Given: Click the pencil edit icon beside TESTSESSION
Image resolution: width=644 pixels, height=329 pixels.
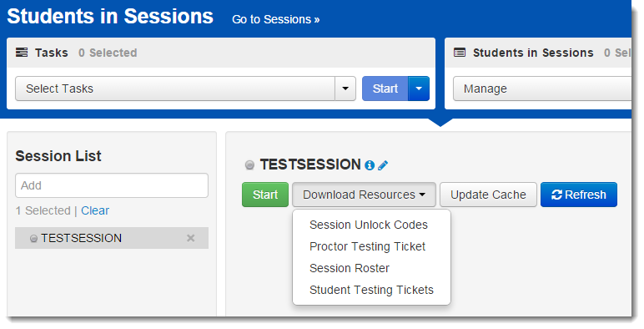Looking at the screenshot, I should pyautogui.click(x=383, y=165).
